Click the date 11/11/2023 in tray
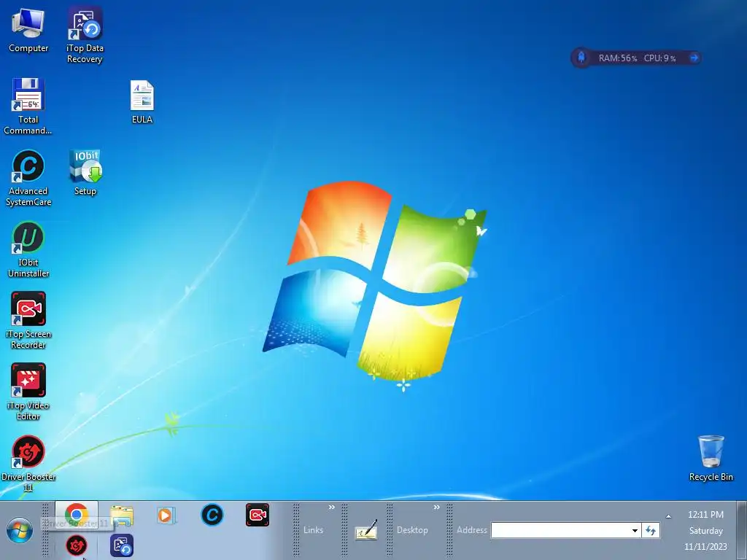747x560 pixels. pos(705,547)
